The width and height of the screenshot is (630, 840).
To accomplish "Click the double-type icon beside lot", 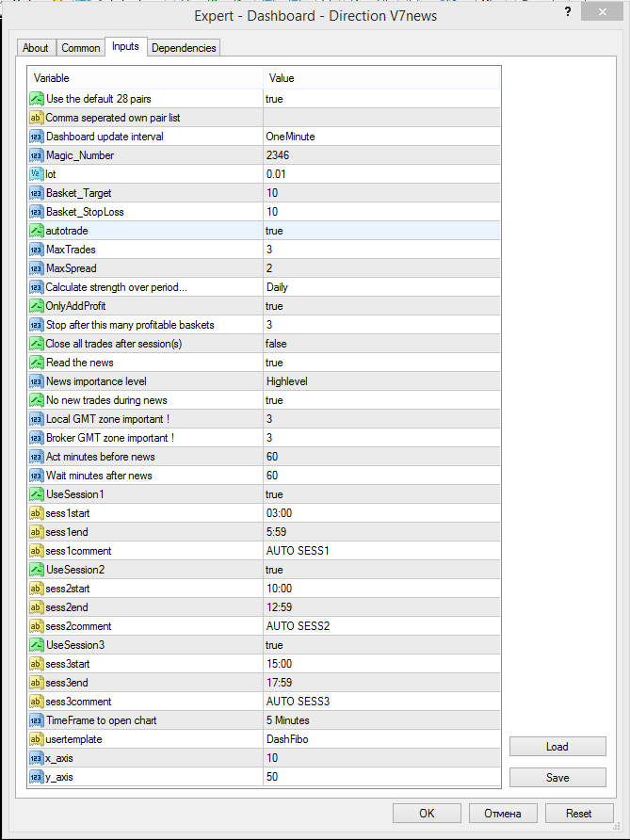I will 37,174.
